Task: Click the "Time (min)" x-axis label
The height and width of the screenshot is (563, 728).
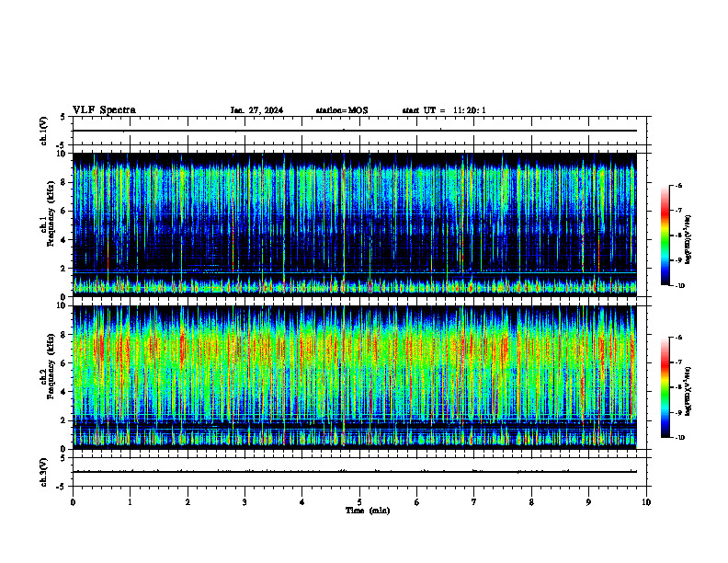Action: click(x=368, y=511)
